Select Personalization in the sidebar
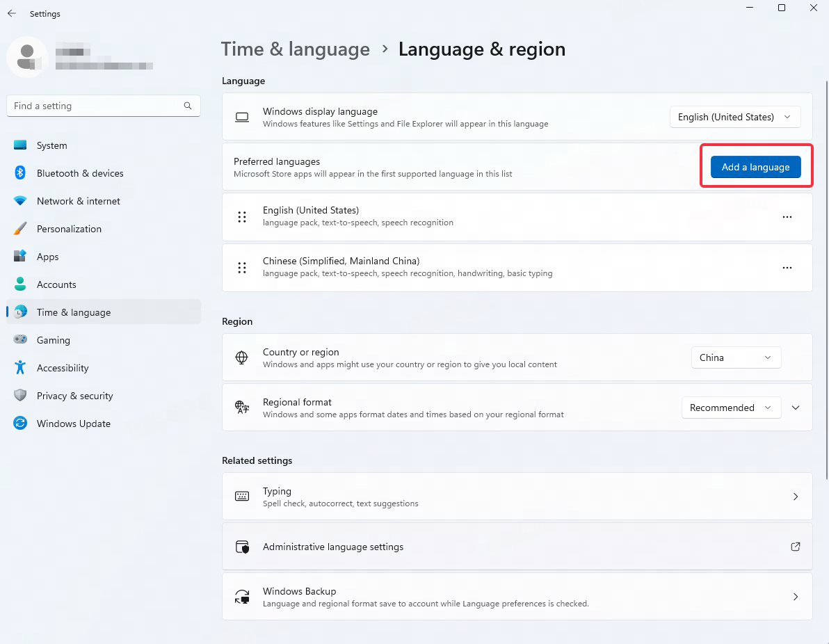 69,229
